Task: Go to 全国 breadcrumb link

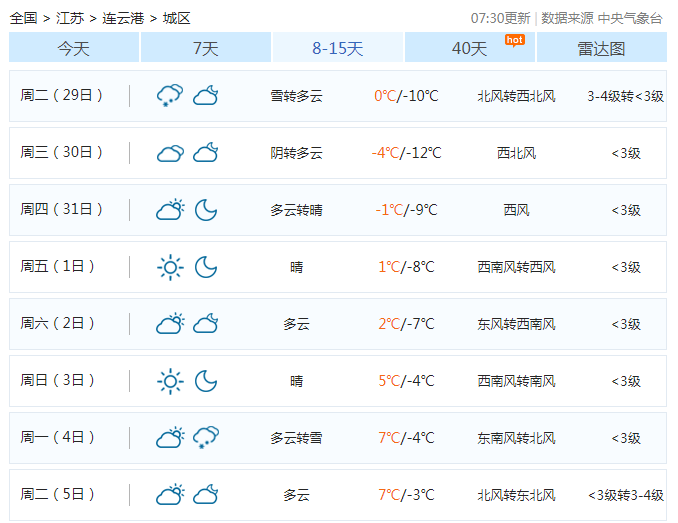Action: pyautogui.click(x=23, y=18)
